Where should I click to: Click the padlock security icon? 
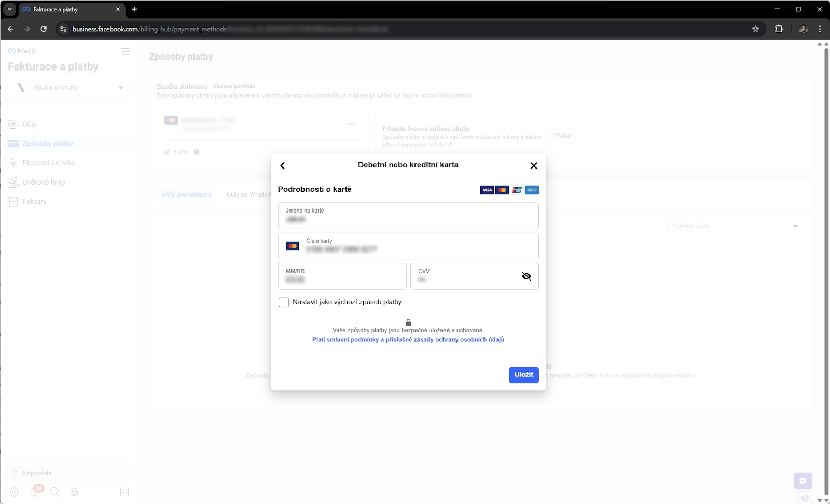pos(408,323)
